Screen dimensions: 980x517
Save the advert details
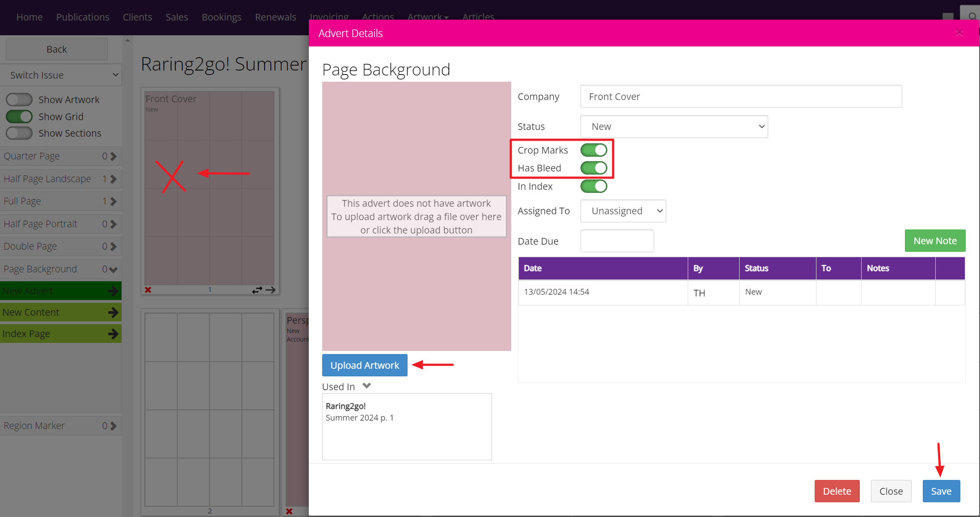pyautogui.click(x=941, y=491)
